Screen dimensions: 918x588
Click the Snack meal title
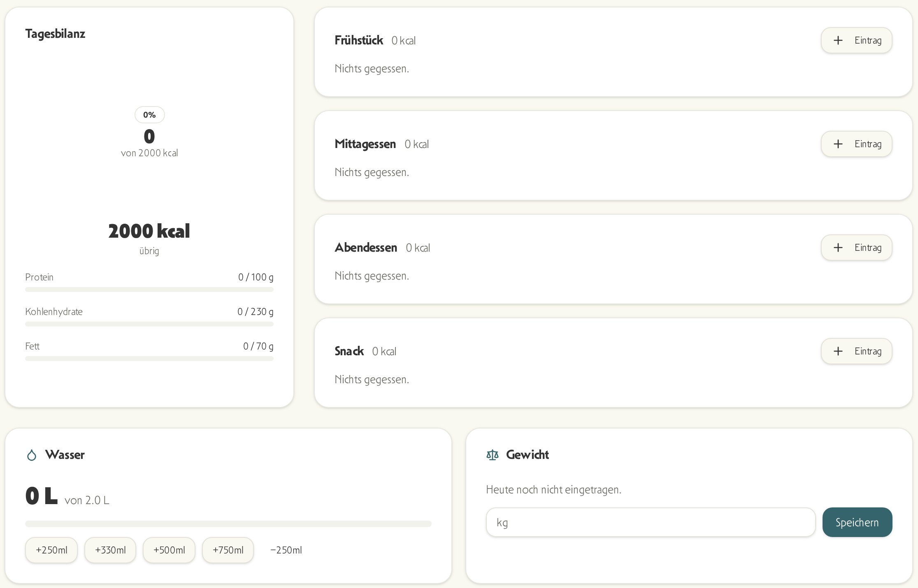tap(349, 351)
